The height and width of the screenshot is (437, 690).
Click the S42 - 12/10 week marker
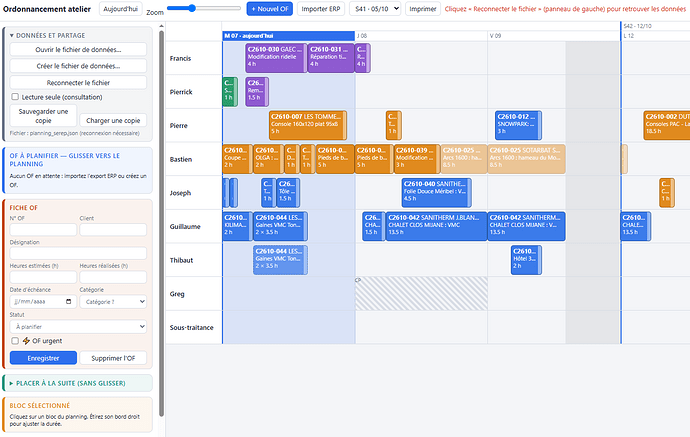[x=637, y=26]
